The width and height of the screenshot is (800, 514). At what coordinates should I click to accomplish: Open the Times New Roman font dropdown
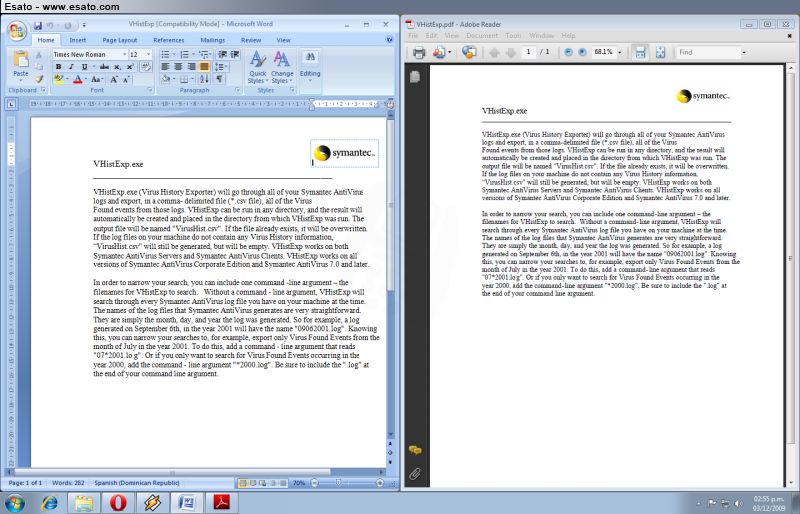(x=124, y=54)
